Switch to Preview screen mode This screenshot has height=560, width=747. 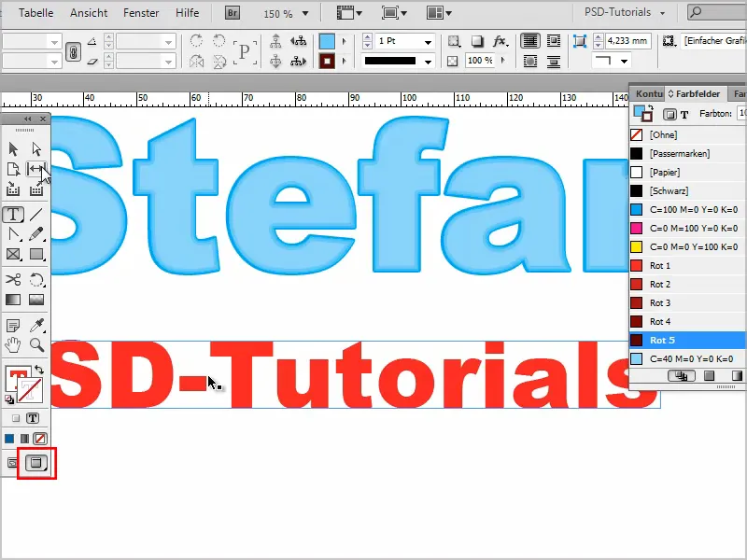(x=36, y=463)
